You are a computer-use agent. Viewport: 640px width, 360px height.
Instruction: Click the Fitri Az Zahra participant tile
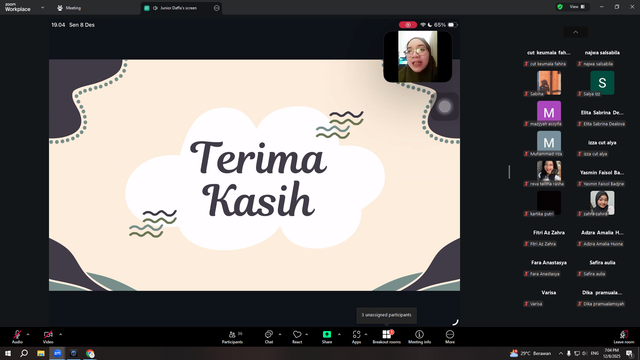tap(549, 233)
